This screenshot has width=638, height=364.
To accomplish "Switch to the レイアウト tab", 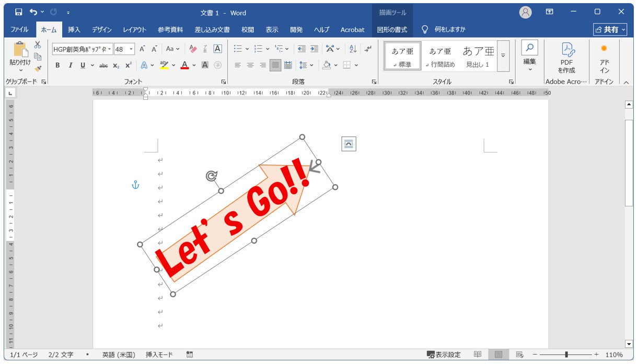I will tap(135, 30).
